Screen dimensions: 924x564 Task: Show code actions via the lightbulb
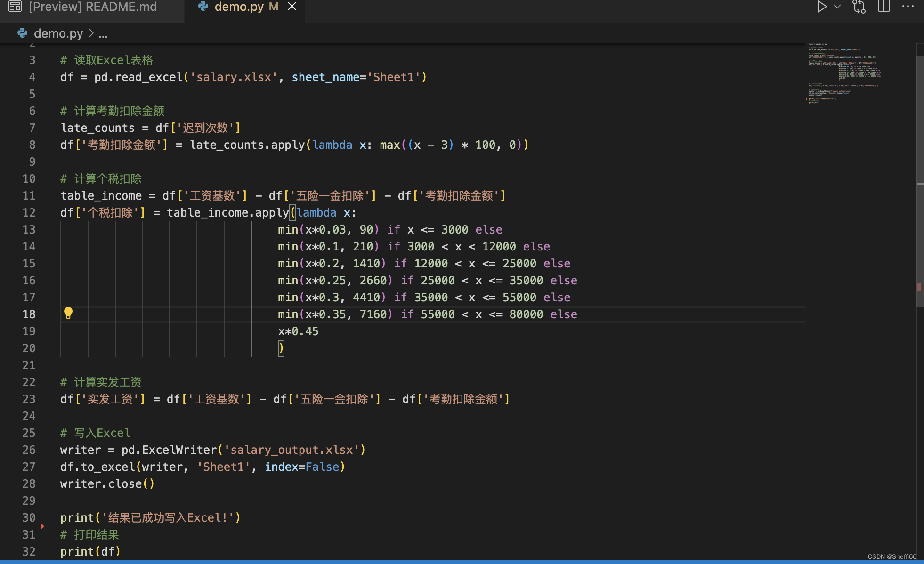(68, 313)
